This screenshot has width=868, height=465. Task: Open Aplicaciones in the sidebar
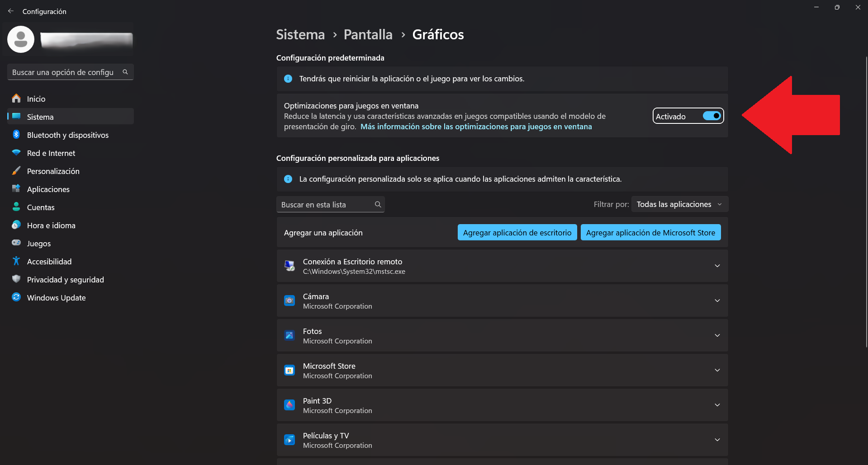(71, 189)
